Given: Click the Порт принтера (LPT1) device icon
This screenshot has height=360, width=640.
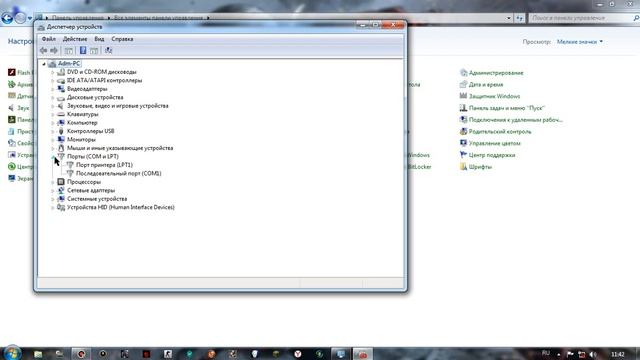Looking at the screenshot, I should (x=70, y=165).
